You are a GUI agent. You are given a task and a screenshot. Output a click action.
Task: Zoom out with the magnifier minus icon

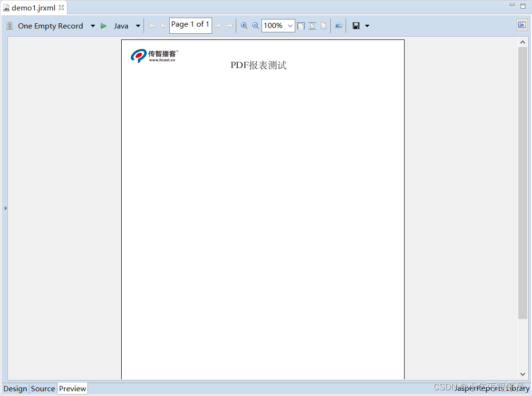(255, 26)
